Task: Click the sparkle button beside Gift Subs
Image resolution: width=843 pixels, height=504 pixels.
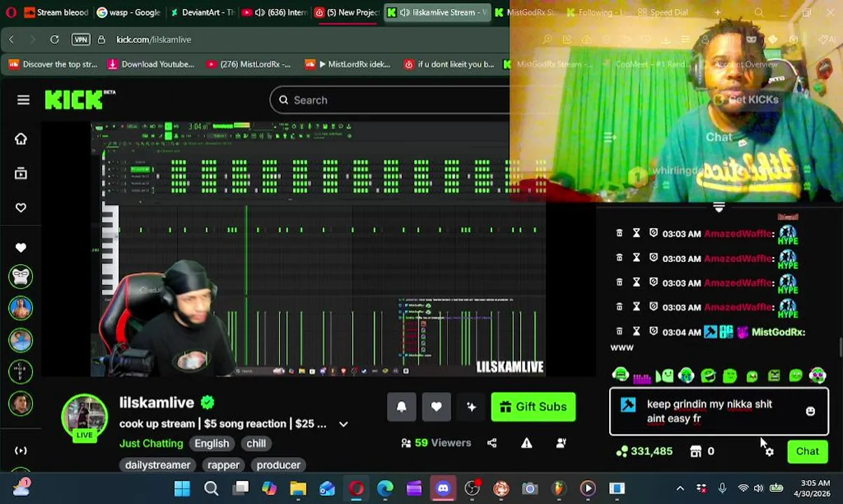Action: [471, 407]
